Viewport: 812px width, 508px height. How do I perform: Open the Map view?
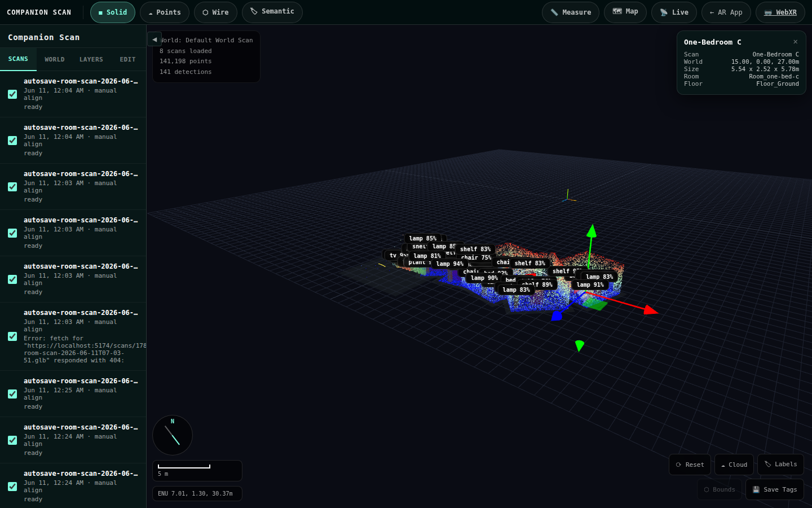pyautogui.click(x=625, y=12)
